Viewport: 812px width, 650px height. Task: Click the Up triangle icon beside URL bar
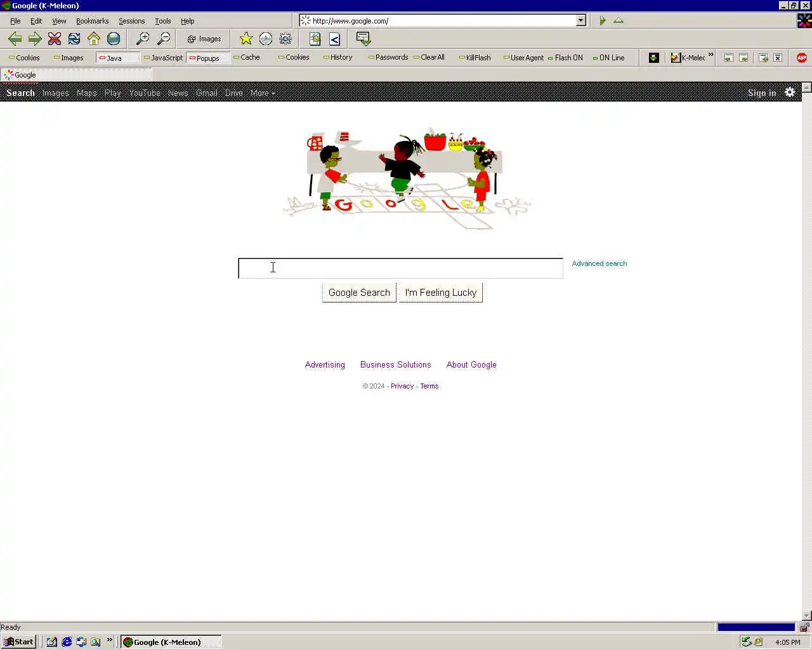[619, 21]
